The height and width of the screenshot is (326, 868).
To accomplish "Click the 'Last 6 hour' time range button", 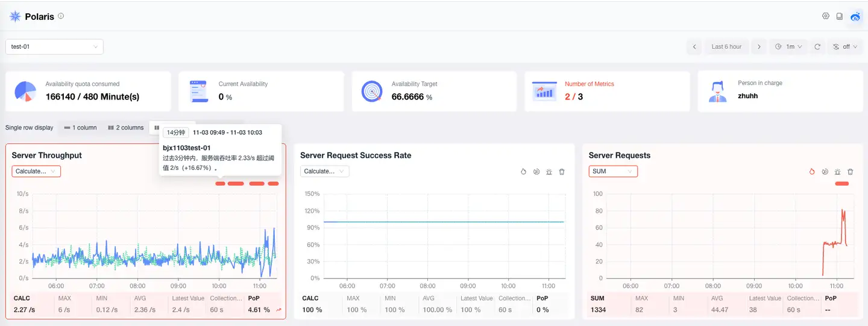I will tap(726, 46).
